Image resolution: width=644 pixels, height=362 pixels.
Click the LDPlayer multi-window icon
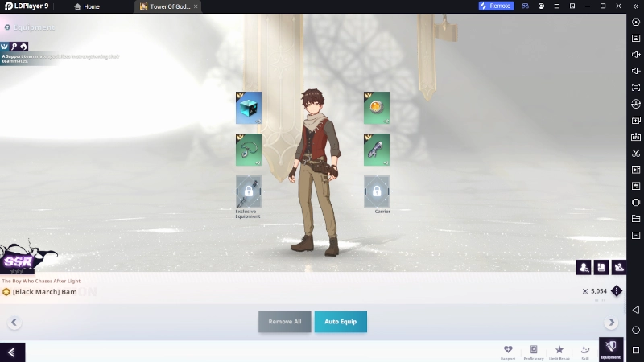[572, 6]
